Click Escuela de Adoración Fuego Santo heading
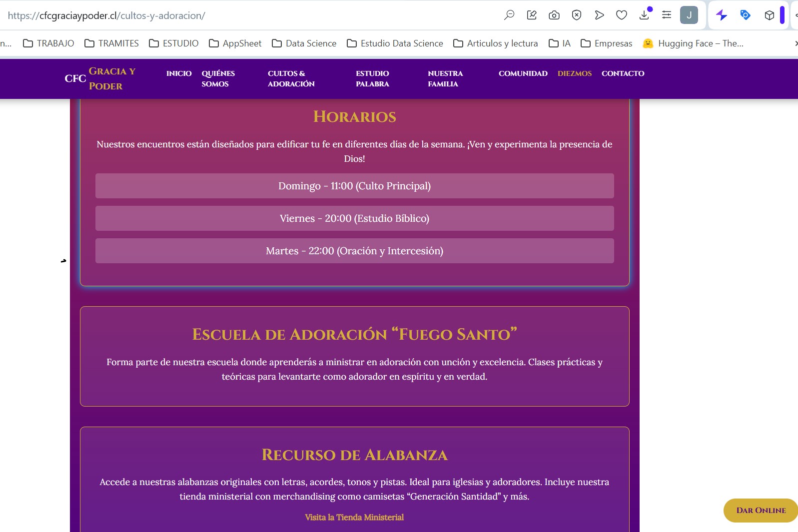Screen dimensions: 798x532 (x=354, y=334)
